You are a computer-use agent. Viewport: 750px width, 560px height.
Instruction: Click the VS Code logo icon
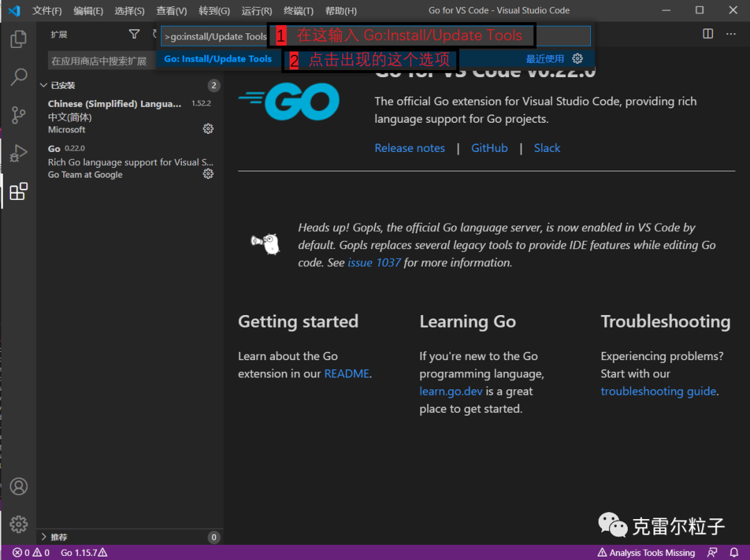[15, 10]
